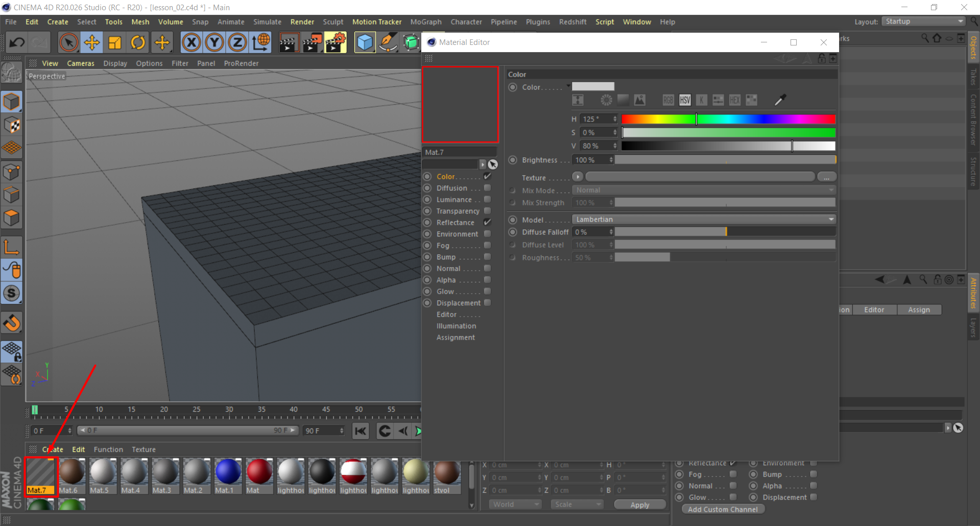Open the Mix Mode Normal dropdown
Viewport: 980px width, 526px height.
704,190
